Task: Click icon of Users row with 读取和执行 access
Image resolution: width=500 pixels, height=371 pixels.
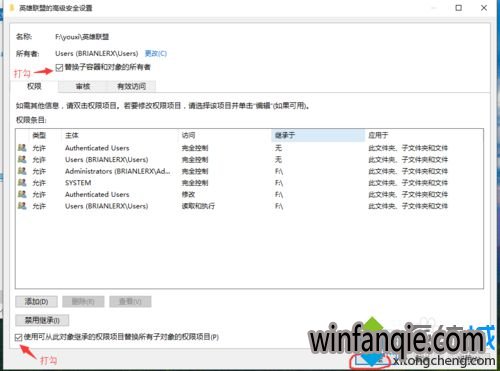Action: 22,206
